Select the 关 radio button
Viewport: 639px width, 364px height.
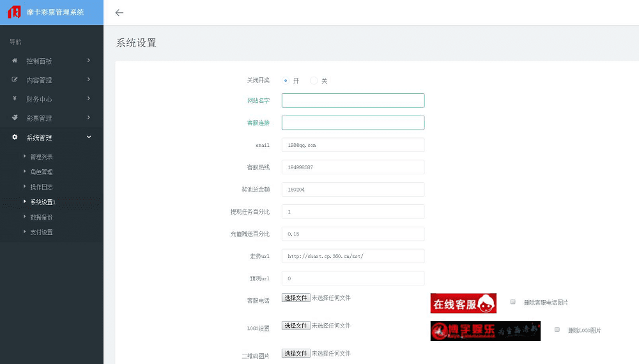314,80
